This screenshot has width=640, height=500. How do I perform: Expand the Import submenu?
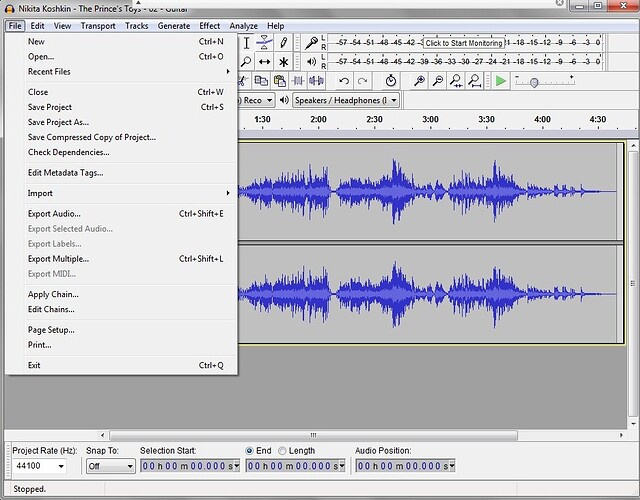122,193
